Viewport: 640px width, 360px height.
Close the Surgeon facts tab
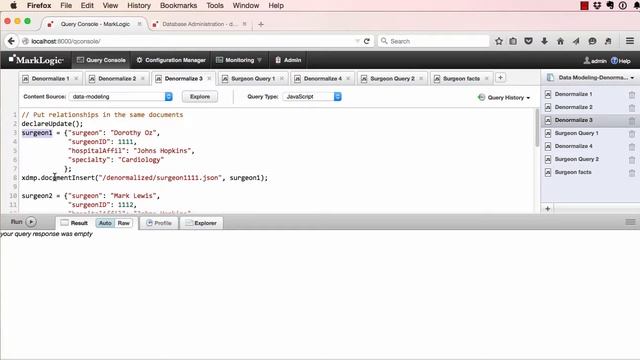pyautogui.click(x=487, y=78)
